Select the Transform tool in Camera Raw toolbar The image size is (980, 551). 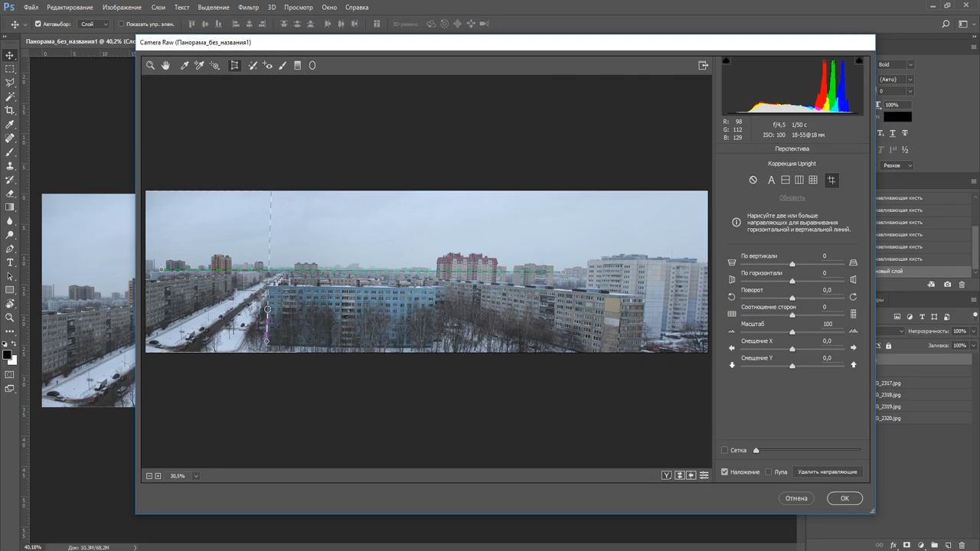point(234,66)
